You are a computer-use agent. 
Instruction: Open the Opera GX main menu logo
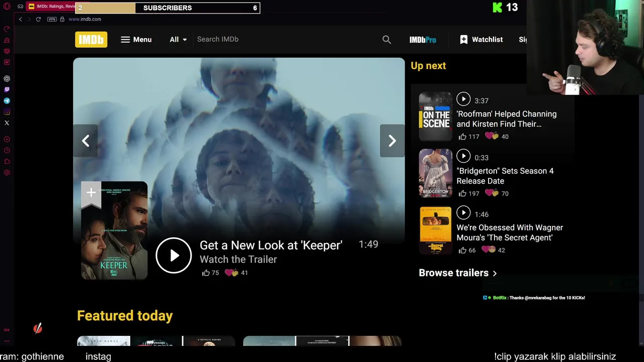tap(7, 7)
